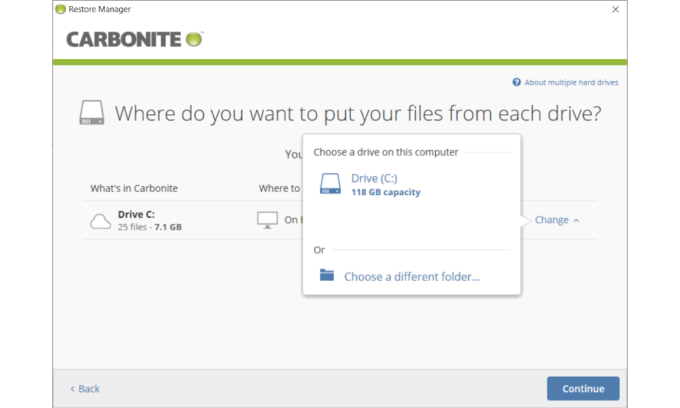Click the blue question mark help icon
This screenshot has width=680, height=408.
pos(517,82)
